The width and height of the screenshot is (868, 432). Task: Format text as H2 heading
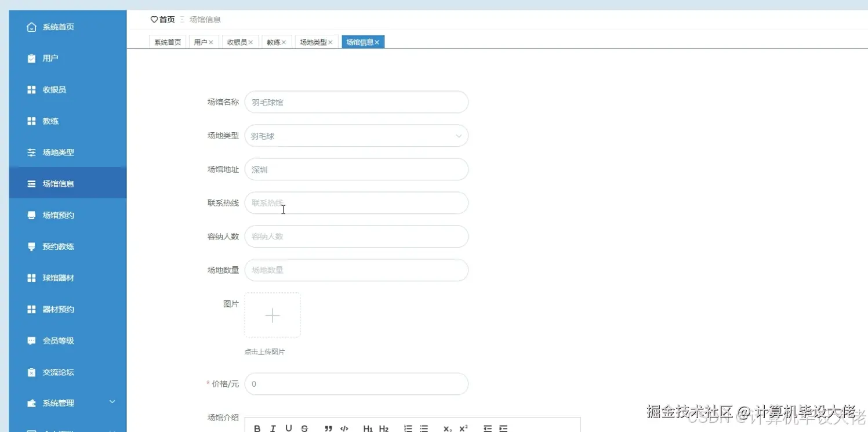[x=384, y=429]
